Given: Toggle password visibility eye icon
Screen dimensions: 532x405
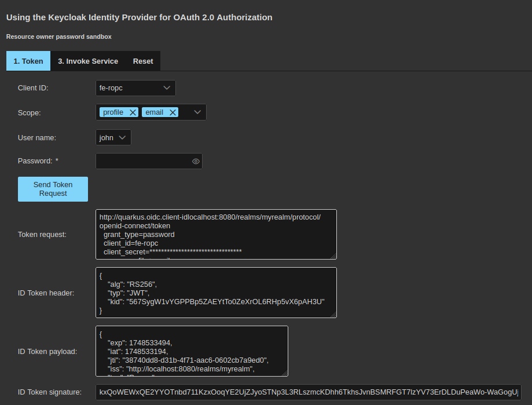Looking at the screenshot, I should click(x=196, y=161).
